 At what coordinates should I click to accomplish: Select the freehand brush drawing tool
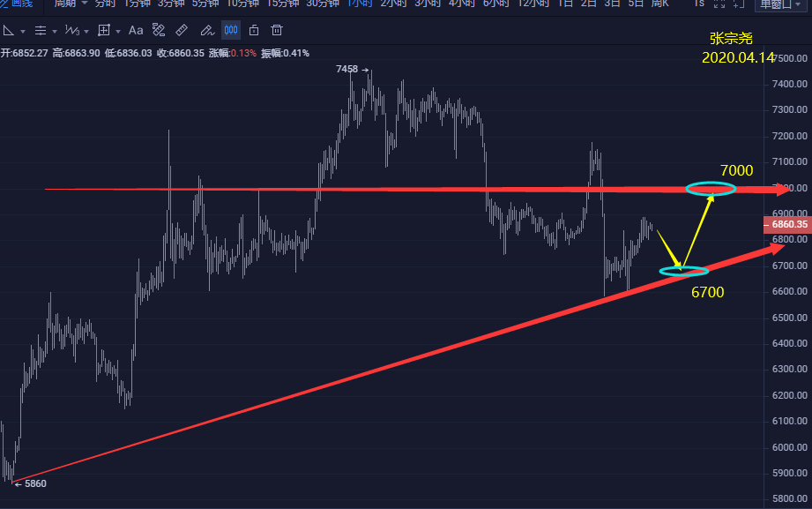pos(207,31)
